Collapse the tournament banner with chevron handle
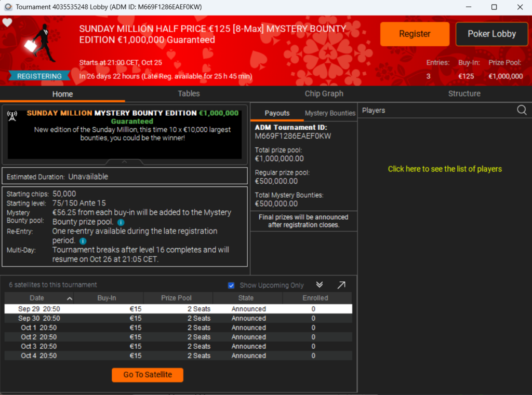 pyautogui.click(x=125, y=162)
